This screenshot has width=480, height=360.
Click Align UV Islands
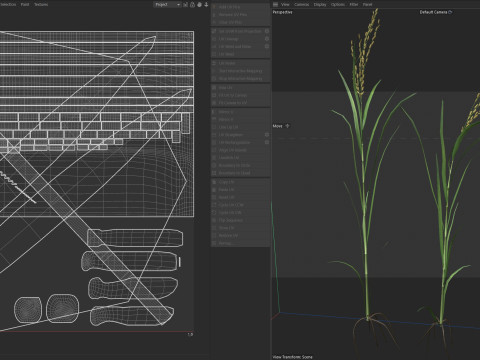(x=240, y=150)
